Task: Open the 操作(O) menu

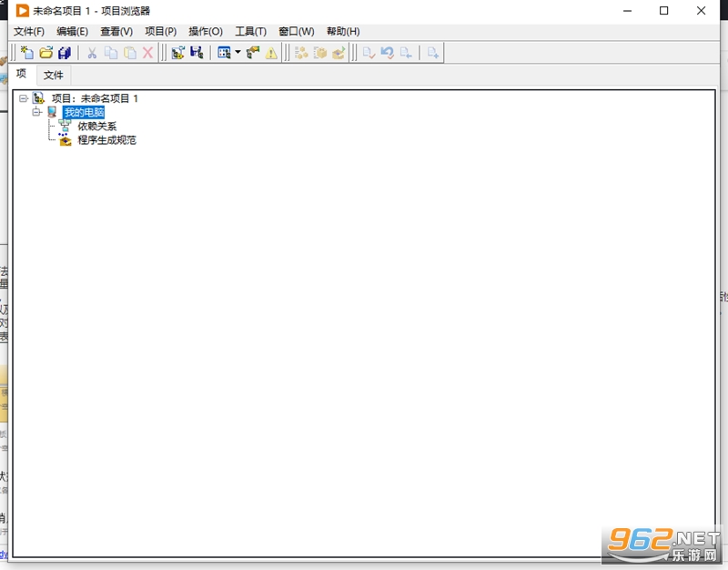Action: [x=206, y=31]
